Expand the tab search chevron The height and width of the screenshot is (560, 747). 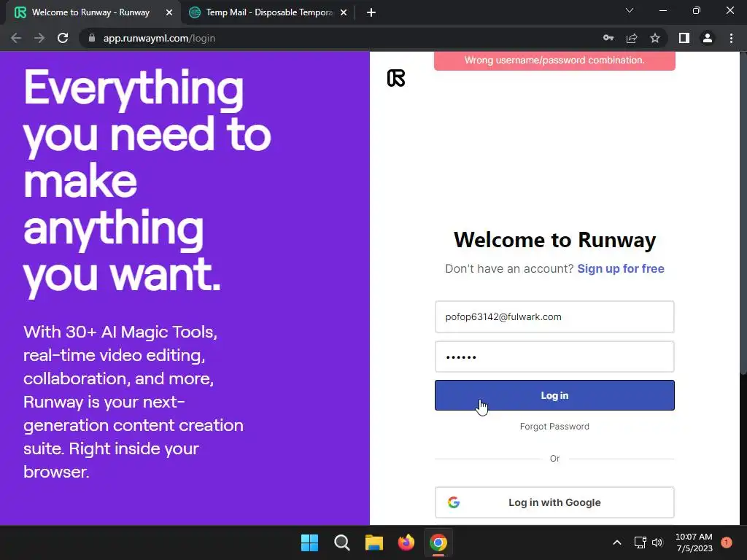click(630, 10)
